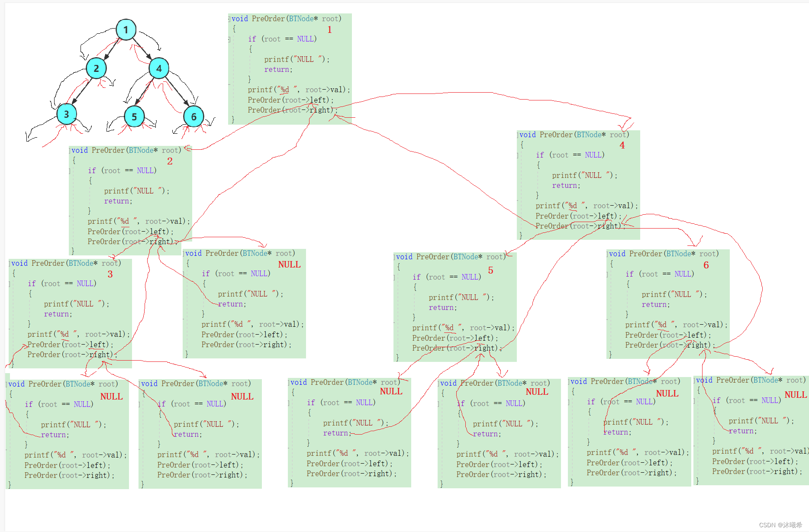Click printf root->val line in frame 2
The height and width of the screenshot is (532, 809).
(x=139, y=221)
